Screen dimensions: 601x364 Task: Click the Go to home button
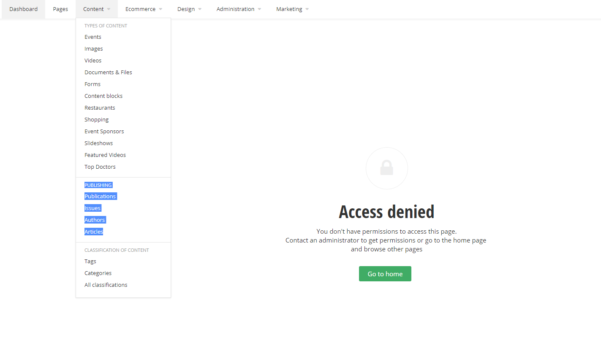(x=385, y=274)
